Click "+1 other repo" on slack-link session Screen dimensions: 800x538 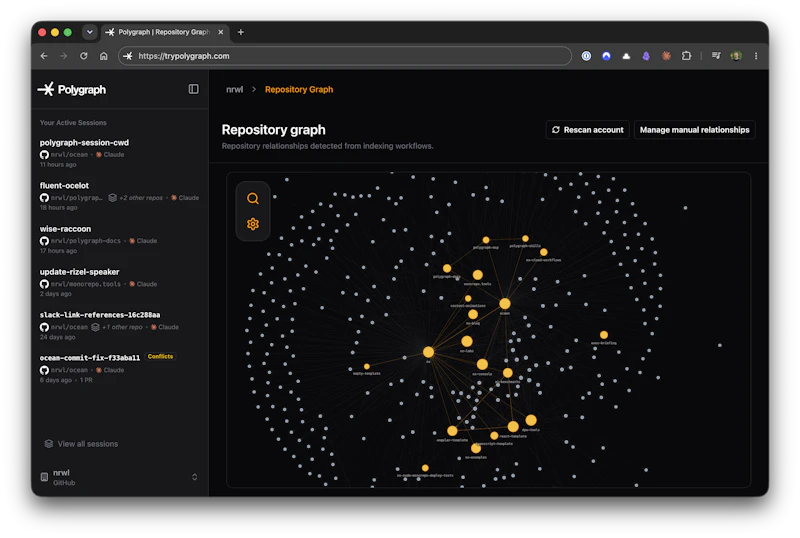(x=122, y=327)
